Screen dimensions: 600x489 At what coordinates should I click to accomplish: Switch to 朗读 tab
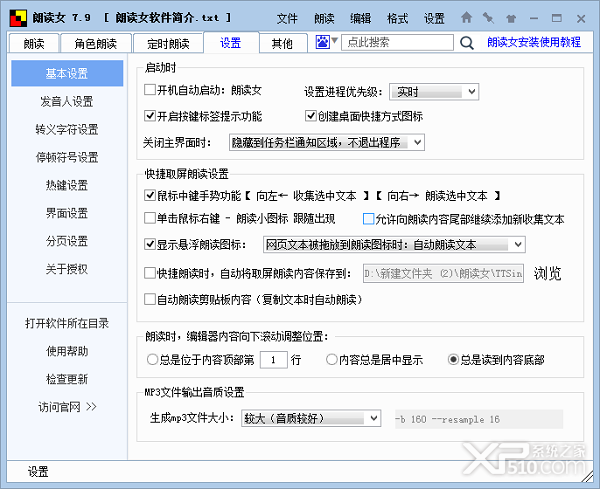(x=34, y=43)
